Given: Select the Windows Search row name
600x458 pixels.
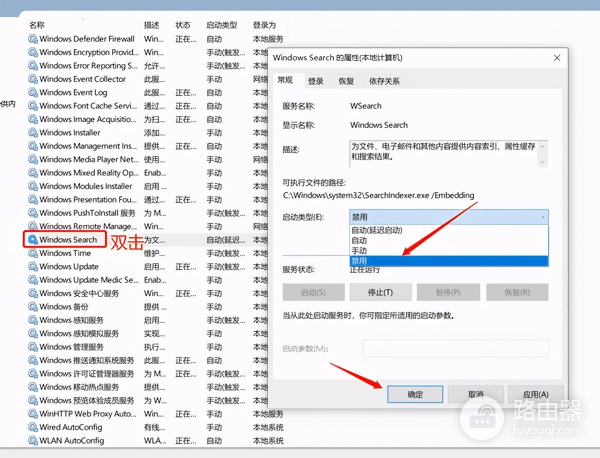Looking at the screenshot, I should [x=68, y=240].
